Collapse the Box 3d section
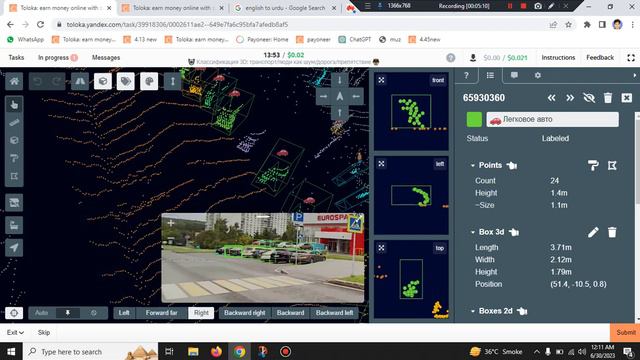 pos(473,232)
